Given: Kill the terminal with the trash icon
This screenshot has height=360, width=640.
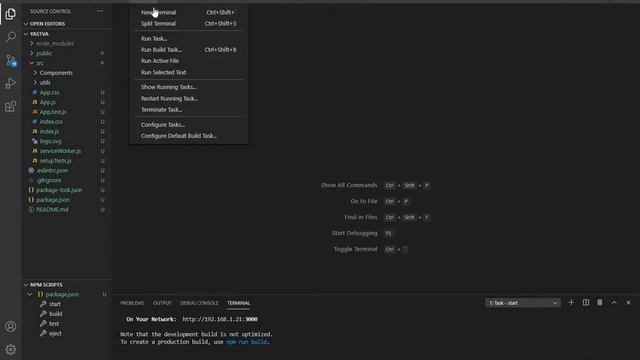Looking at the screenshot, I should tap(600, 302).
